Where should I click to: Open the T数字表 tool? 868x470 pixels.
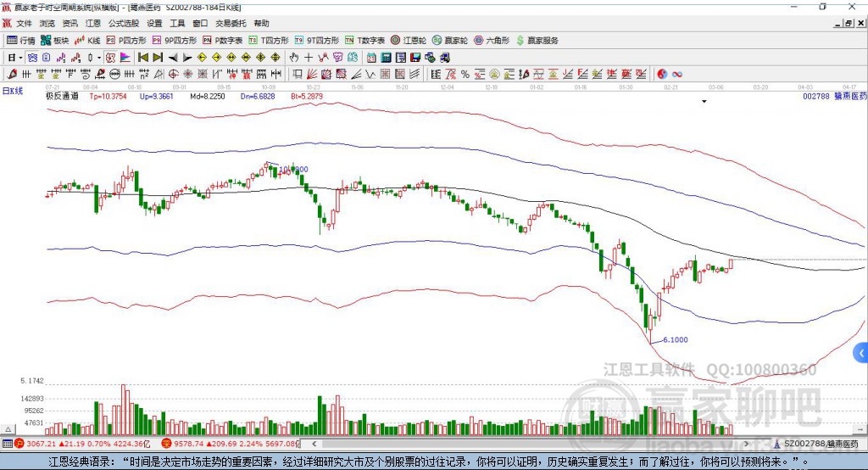pos(364,40)
